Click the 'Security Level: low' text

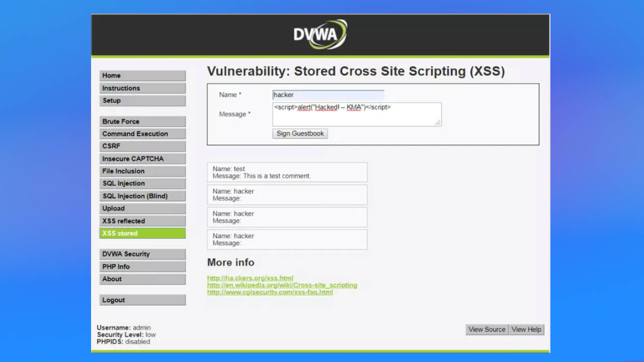pyautogui.click(x=126, y=335)
